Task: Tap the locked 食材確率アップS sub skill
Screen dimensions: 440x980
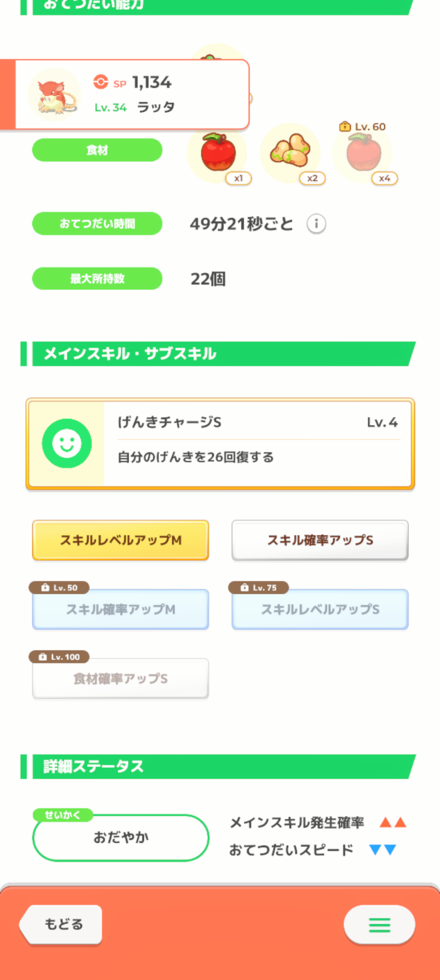Action: [121, 679]
